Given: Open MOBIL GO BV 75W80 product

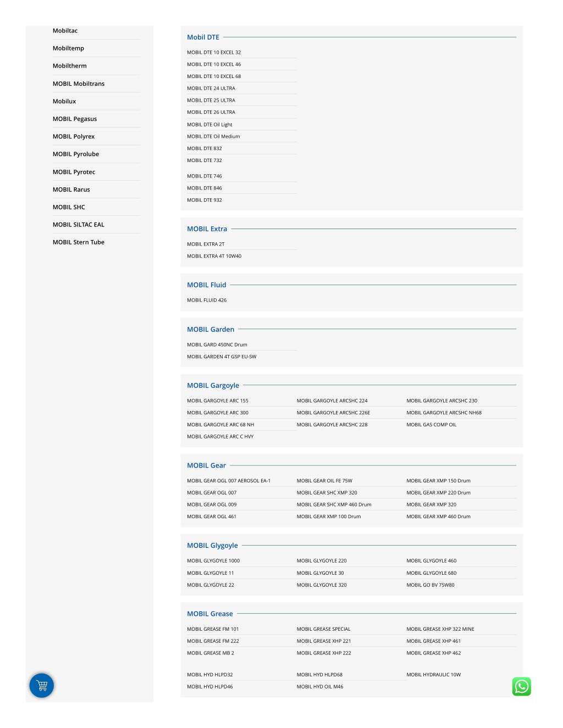Looking at the screenshot, I should pos(430,585).
